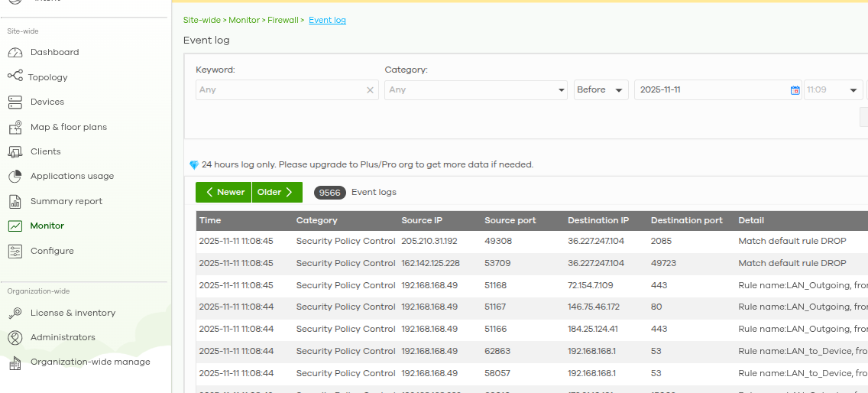The image size is (868, 393).
Task: Click the Dashboard gauge icon
Action: (x=15, y=53)
